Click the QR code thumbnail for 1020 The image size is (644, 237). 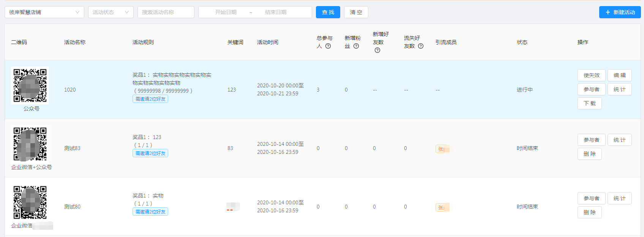click(x=30, y=85)
